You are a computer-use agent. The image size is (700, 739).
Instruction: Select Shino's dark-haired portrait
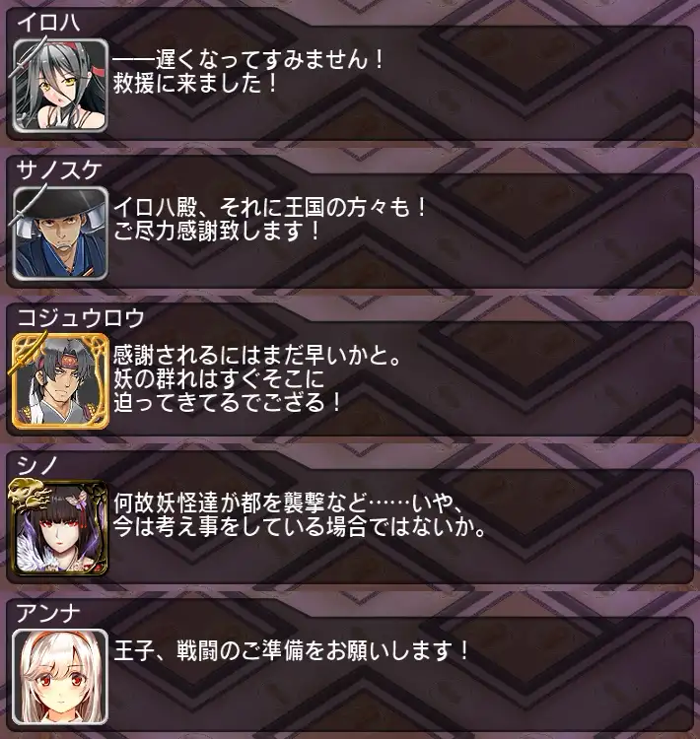tap(60, 528)
